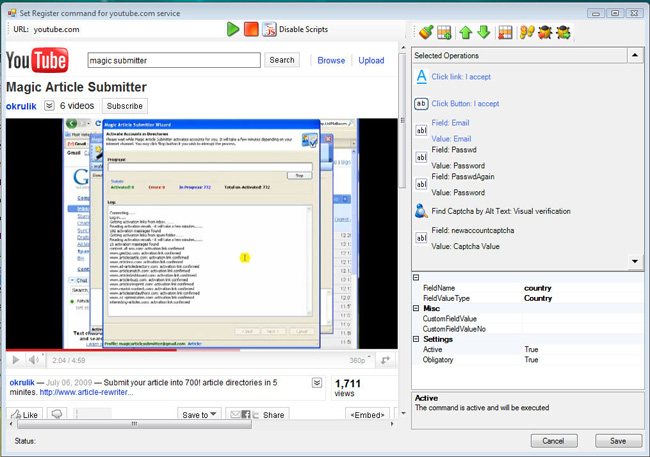Collapse the Selected Operations panel arrow
The width and height of the screenshot is (650, 457).
[x=635, y=55]
